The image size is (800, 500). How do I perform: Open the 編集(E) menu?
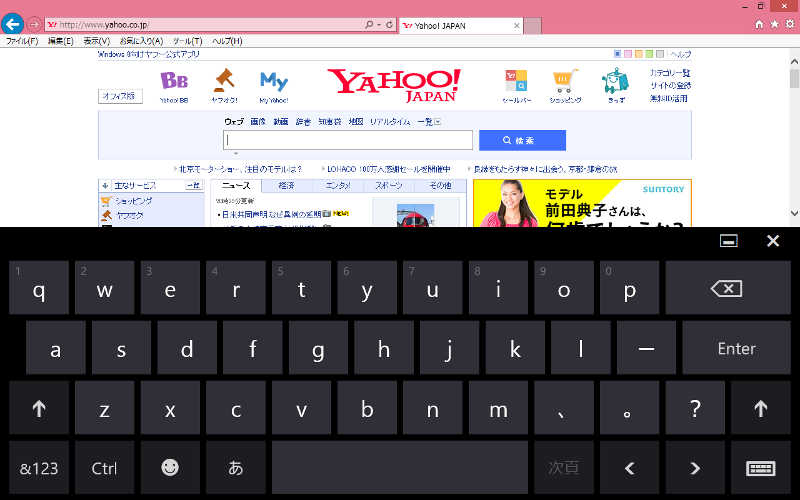[x=61, y=41]
